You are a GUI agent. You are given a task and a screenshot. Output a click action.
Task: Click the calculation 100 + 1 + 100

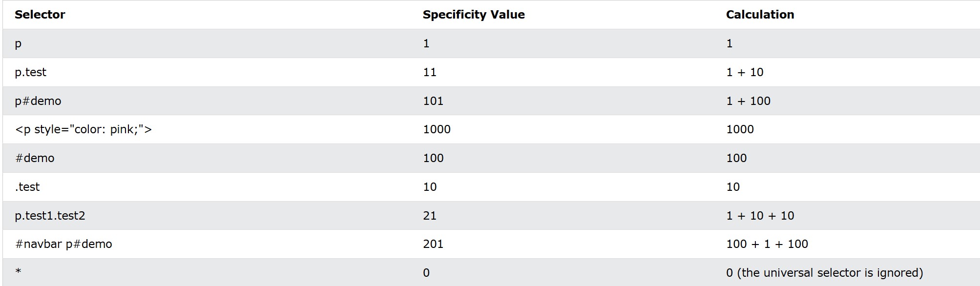coord(767,244)
